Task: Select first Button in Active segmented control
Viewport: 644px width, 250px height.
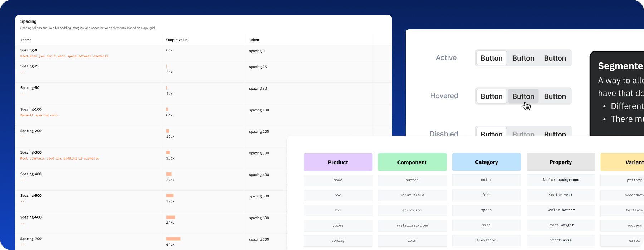Action: tap(491, 58)
